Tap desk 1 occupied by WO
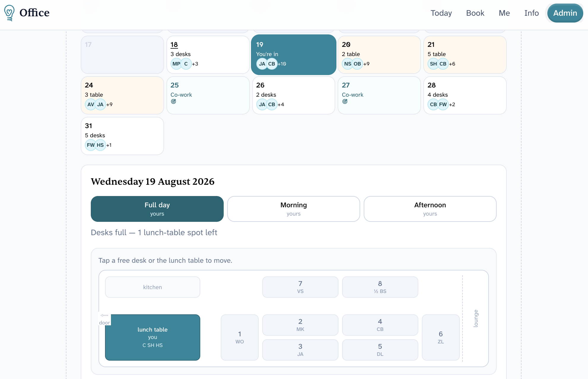 coord(240,337)
